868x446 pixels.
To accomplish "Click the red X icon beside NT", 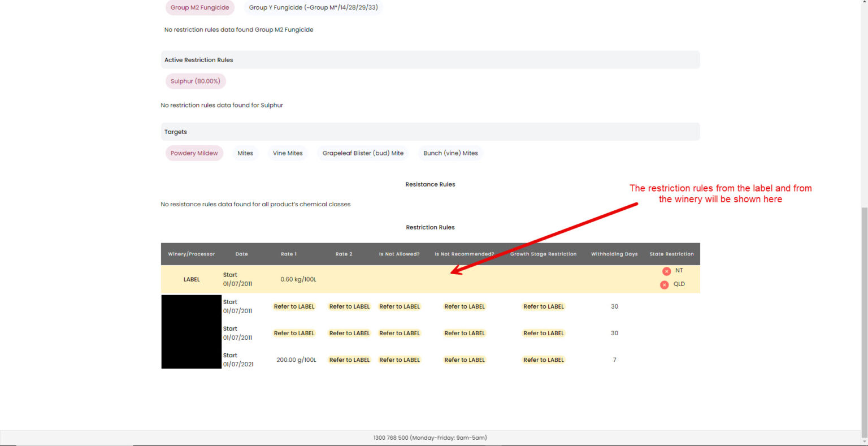I will pyautogui.click(x=666, y=271).
